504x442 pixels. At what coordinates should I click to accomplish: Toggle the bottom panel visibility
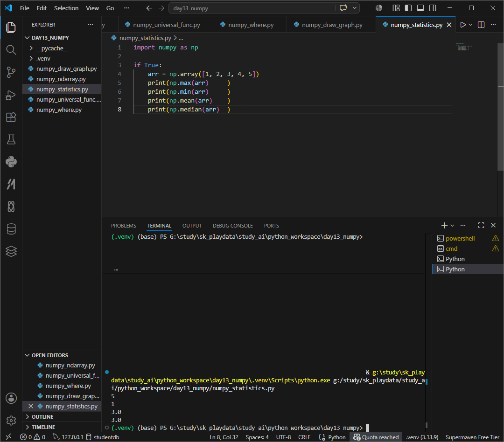pos(420,8)
